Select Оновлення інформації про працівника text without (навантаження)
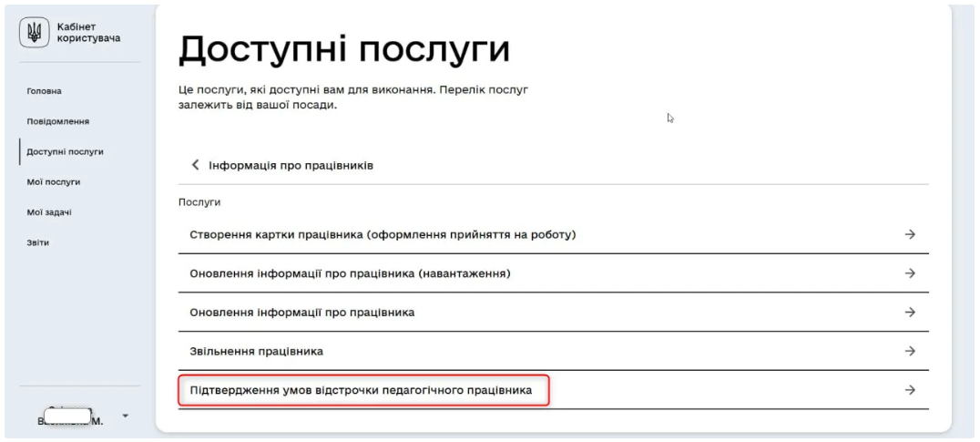The image size is (980, 442). click(302, 312)
